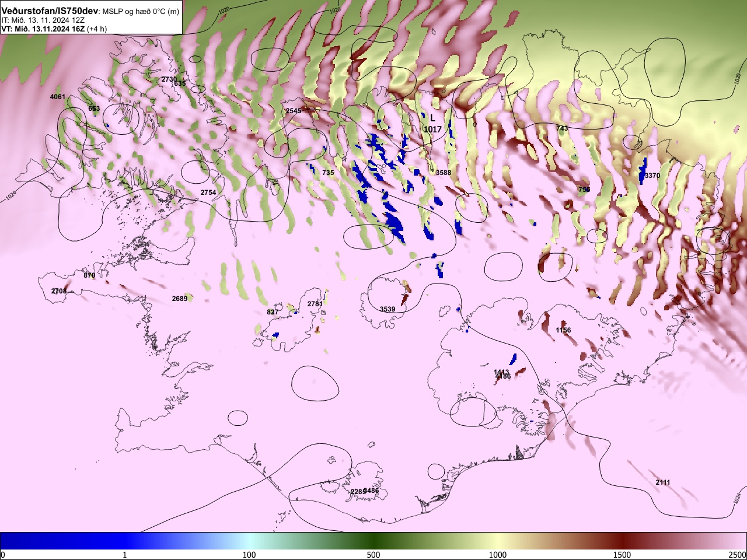Select the 735 height label
The width and height of the screenshot is (747, 560).
coord(328,173)
